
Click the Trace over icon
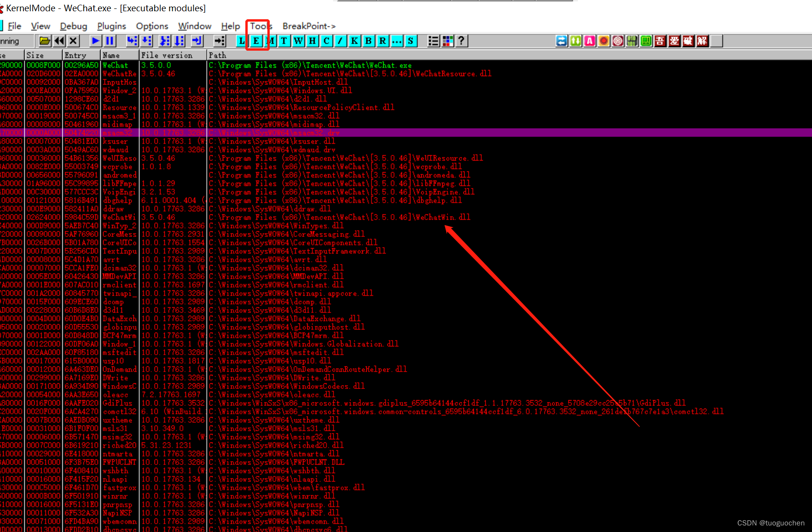pyautogui.click(x=179, y=41)
